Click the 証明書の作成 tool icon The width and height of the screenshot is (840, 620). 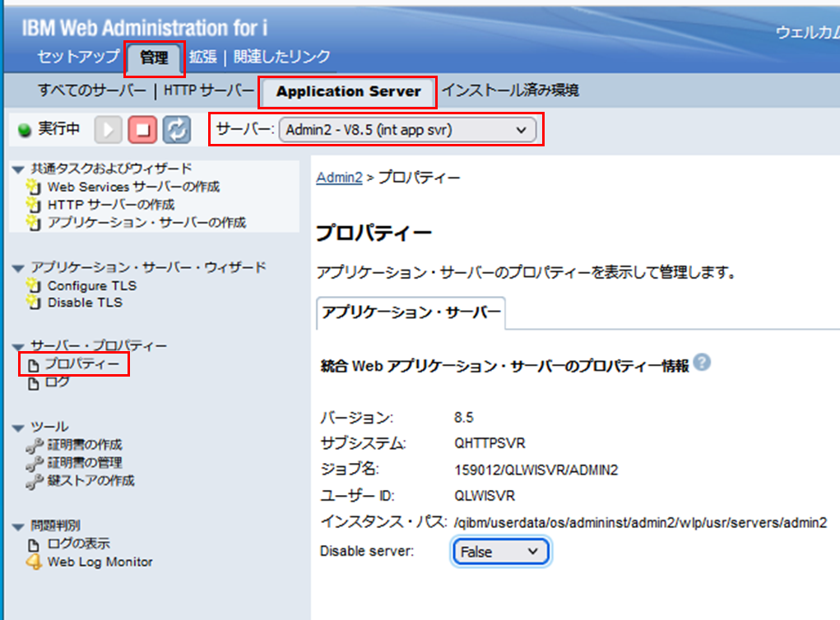35,446
